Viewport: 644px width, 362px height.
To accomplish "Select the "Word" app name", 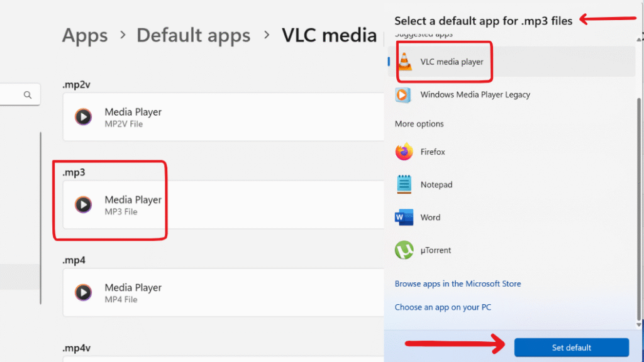I will tap(430, 217).
